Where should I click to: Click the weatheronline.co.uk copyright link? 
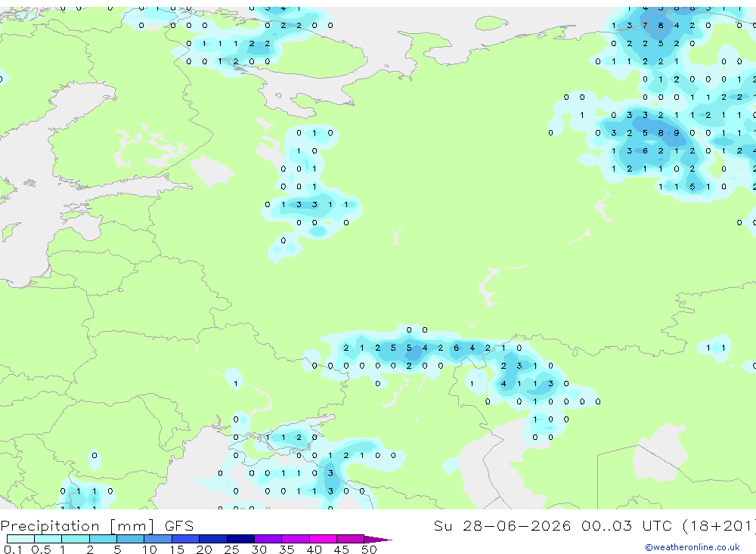pyautogui.click(x=692, y=547)
